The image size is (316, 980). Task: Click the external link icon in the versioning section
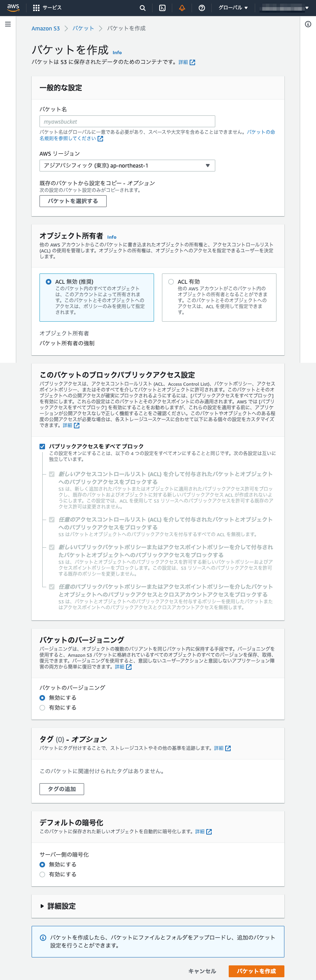tap(129, 667)
